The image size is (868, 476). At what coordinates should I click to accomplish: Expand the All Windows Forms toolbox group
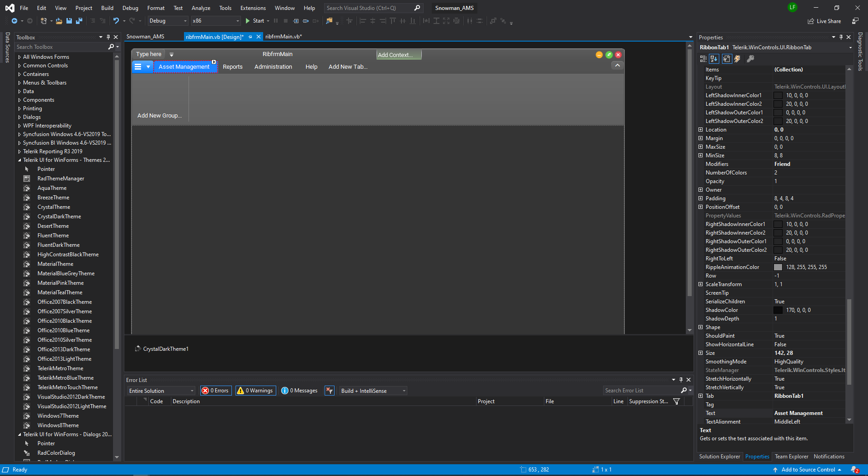[x=19, y=57]
